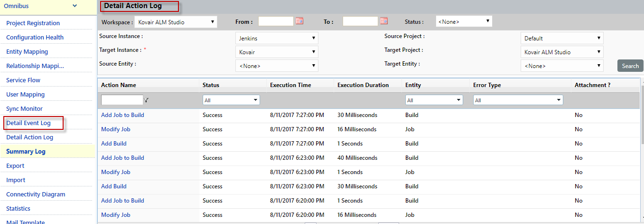Open Detail Event Log in sidebar

pos(28,123)
